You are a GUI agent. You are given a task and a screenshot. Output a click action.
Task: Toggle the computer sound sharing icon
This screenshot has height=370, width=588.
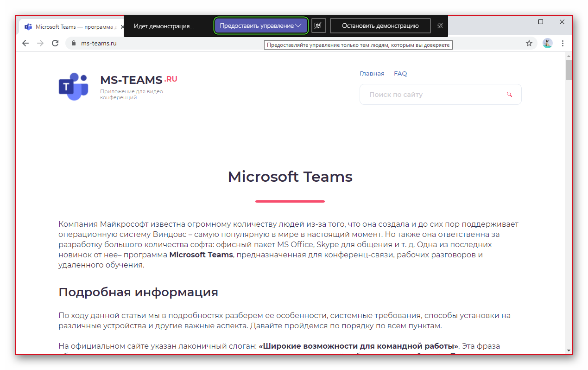[x=318, y=26]
